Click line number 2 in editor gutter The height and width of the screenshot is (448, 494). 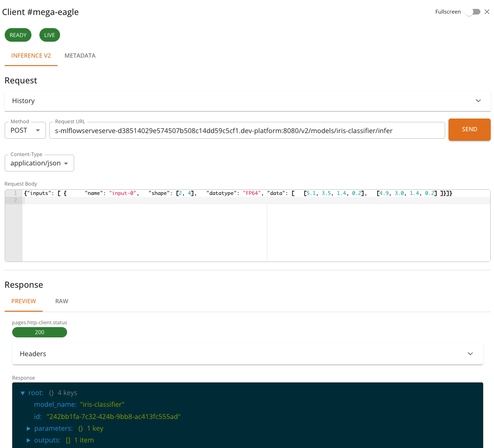click(15, 200)
